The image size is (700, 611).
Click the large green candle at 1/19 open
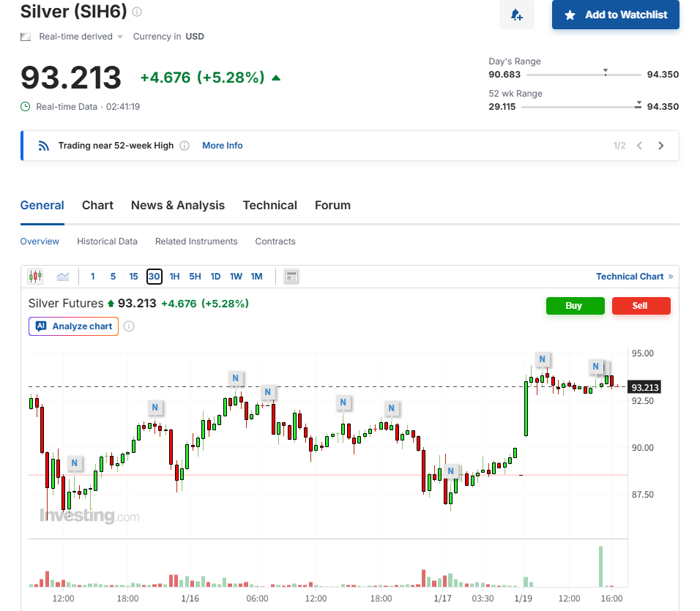coord(526,408)
